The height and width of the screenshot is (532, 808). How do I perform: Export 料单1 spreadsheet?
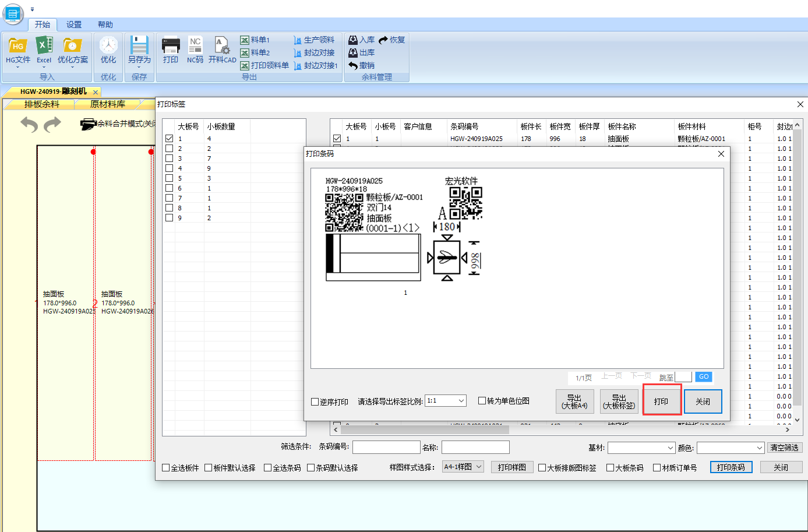(x=255, y=40)
